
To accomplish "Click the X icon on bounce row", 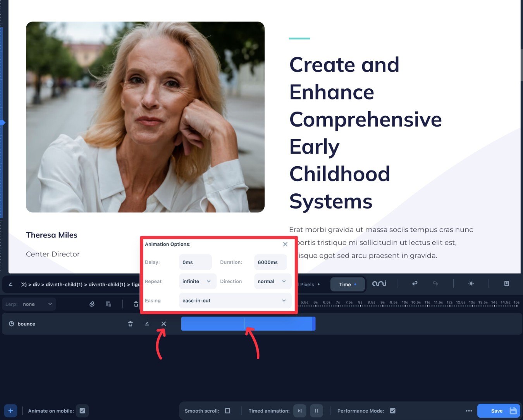I will [x=163, y=324].
